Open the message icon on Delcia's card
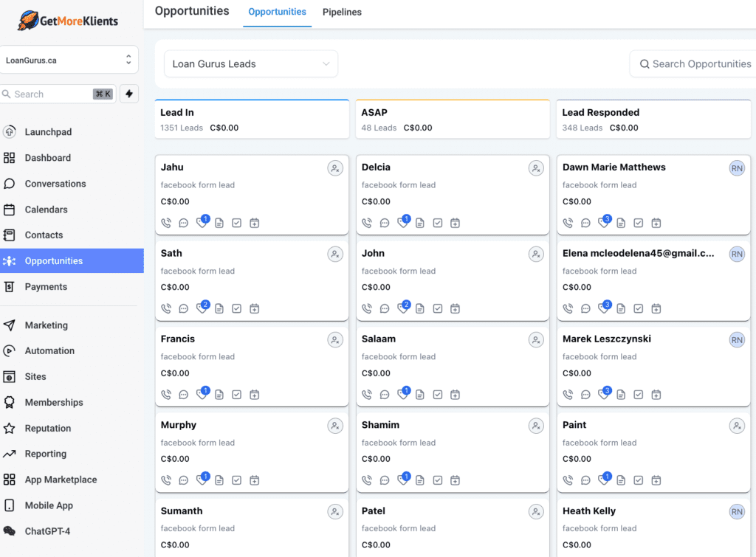756x557 pixels. click(385, 223)
